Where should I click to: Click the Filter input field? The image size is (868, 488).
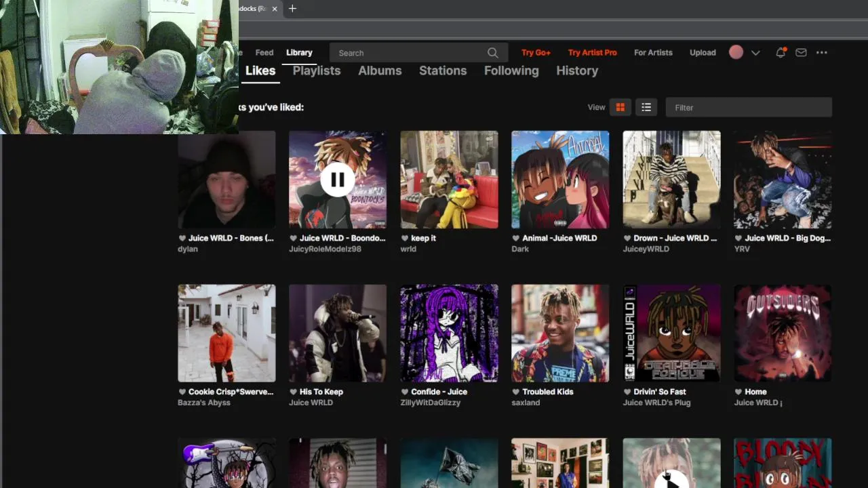749,107
